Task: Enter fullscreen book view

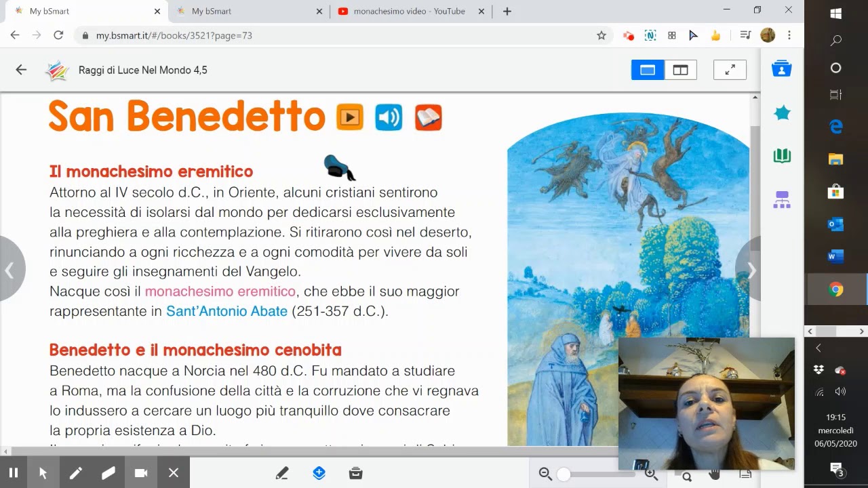Action: coord(730,70)
